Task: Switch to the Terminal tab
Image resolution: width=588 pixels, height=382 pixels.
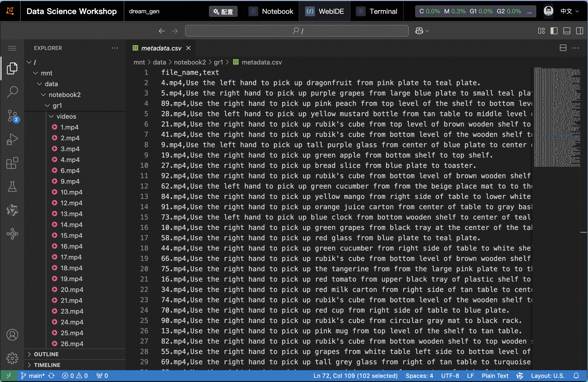Action: point(377,11)
